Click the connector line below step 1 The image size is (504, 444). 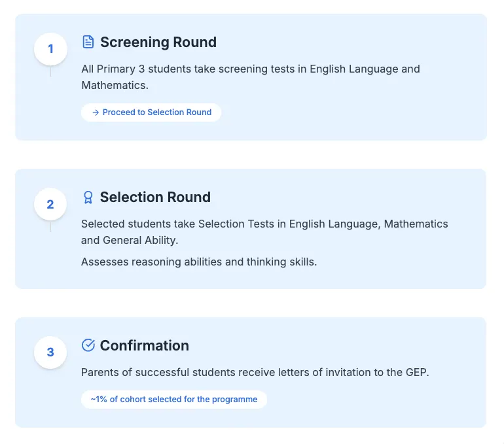pyautogui.click(x=50, y=71)
